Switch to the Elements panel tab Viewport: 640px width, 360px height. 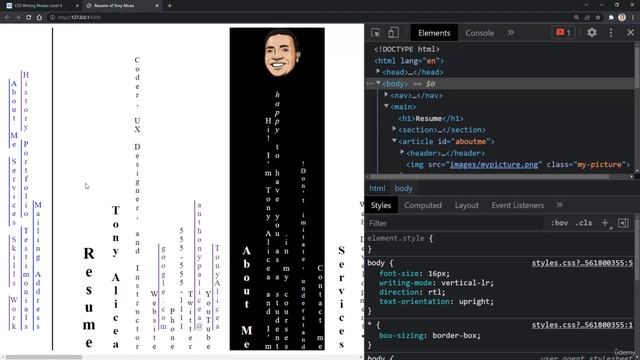pos(434,33)
